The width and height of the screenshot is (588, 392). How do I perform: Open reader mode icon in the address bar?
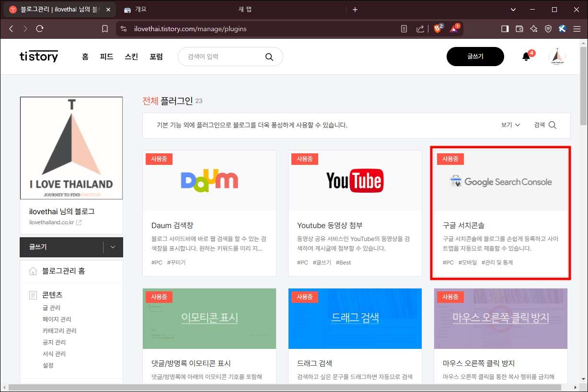coord(404,29)
